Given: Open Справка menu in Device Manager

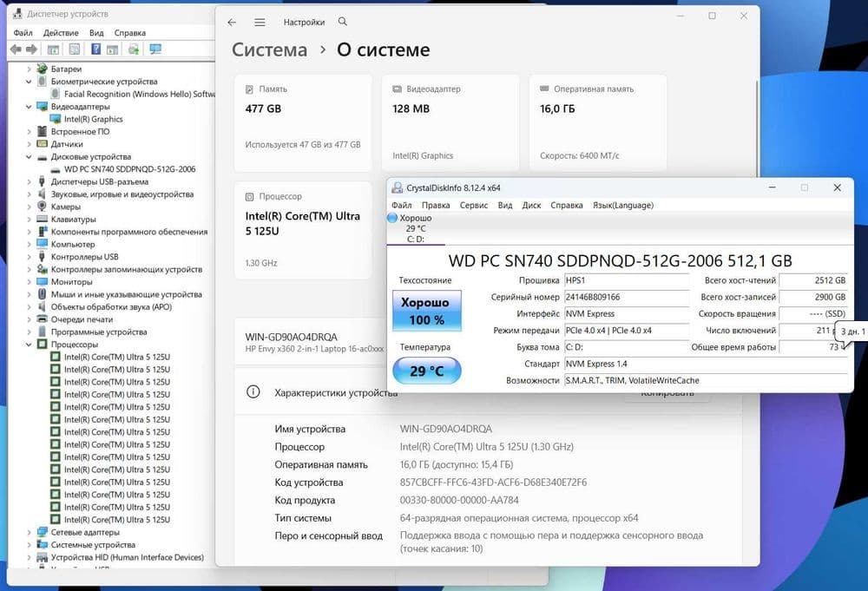Looking at the screenshot, I should tap(130, 33).
